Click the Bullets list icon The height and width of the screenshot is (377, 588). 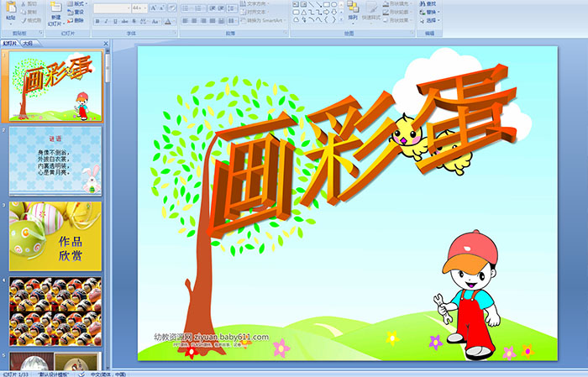(x=186, y=8)
